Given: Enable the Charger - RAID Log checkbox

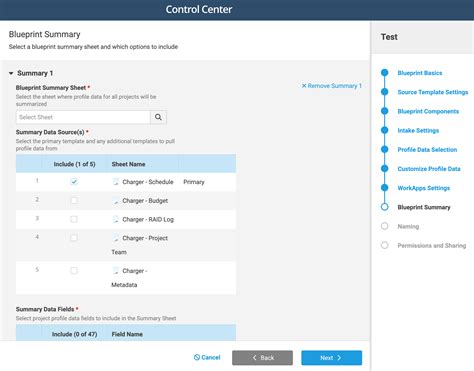Looking at the screenshot, I should 74,219.
